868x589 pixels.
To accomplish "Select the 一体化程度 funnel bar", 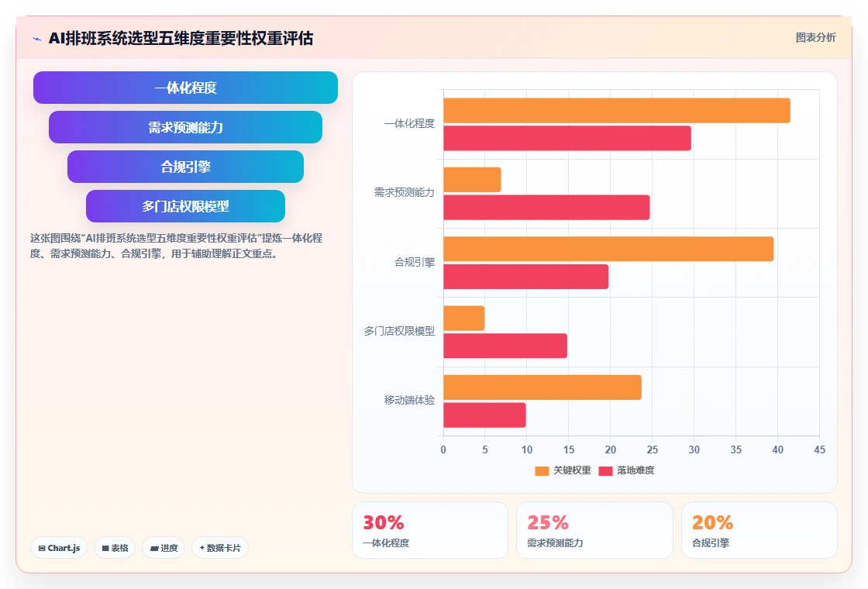I will coord(185,88).
